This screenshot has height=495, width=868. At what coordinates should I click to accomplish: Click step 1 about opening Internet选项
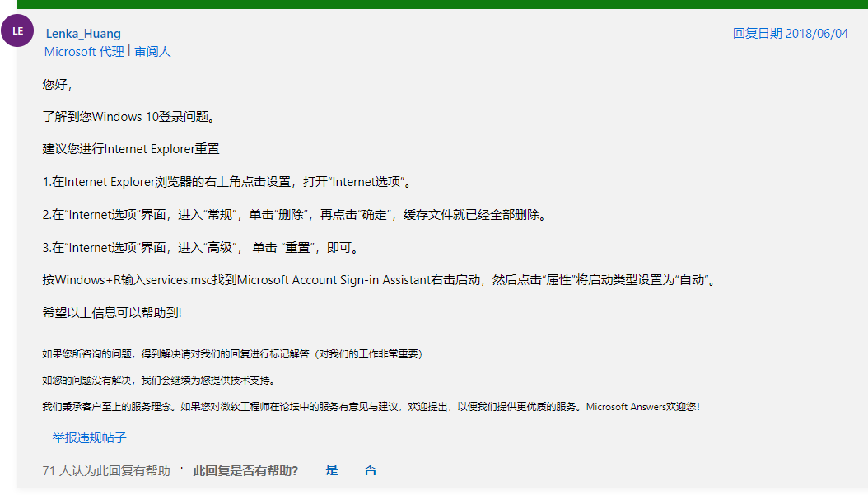[227, 182]
